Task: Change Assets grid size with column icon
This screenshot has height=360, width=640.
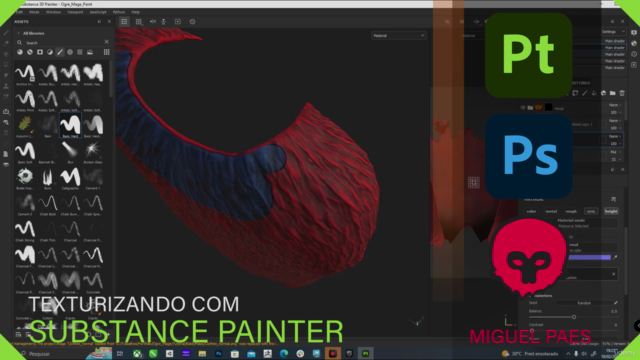Action: 107,52
